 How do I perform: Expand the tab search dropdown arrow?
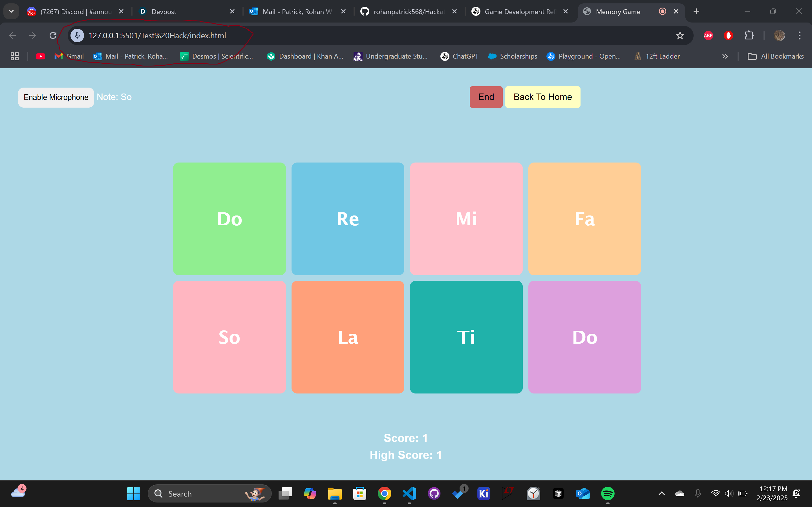coord(11,11)
